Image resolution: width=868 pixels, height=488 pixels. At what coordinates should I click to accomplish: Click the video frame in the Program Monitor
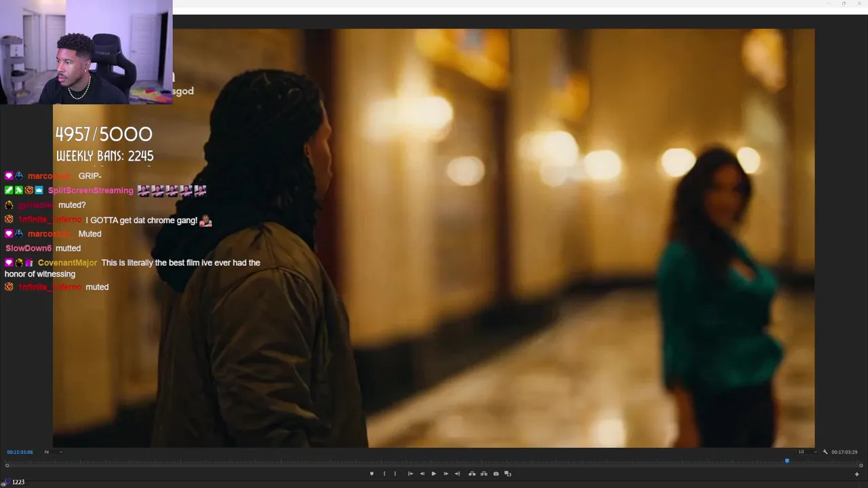pos(434,238)
